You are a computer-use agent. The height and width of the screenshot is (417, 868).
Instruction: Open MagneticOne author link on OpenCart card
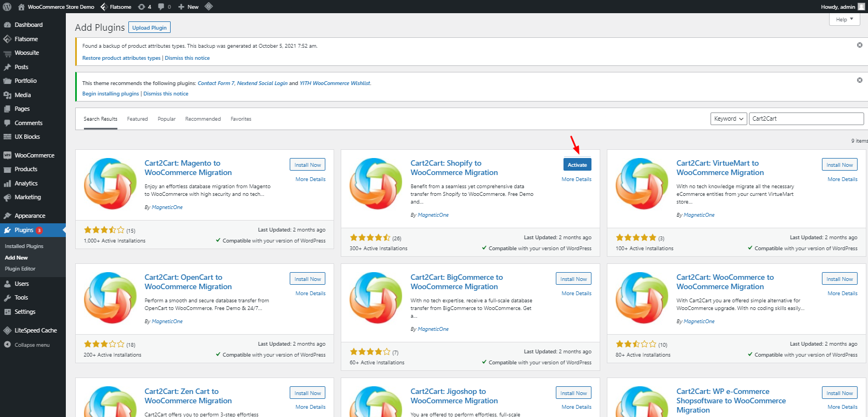pyautogui.click(x=167, y=322)
